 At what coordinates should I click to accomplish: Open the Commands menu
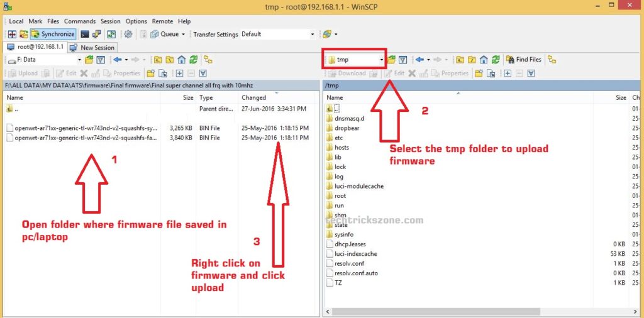[80, 21]
